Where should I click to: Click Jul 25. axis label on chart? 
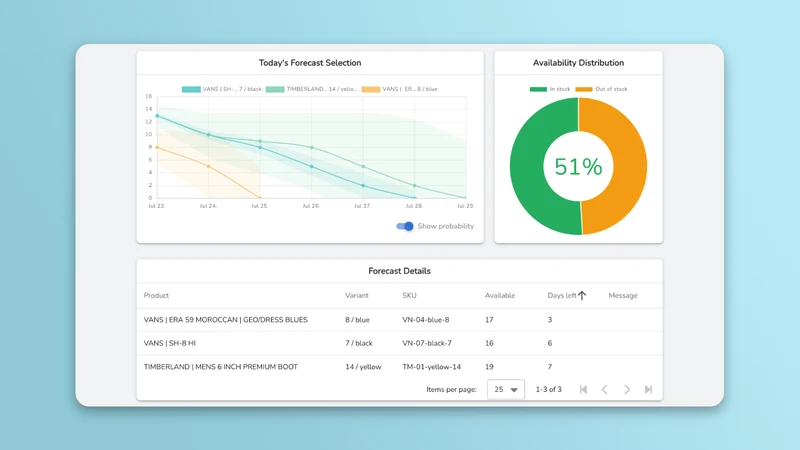point(259,206)
